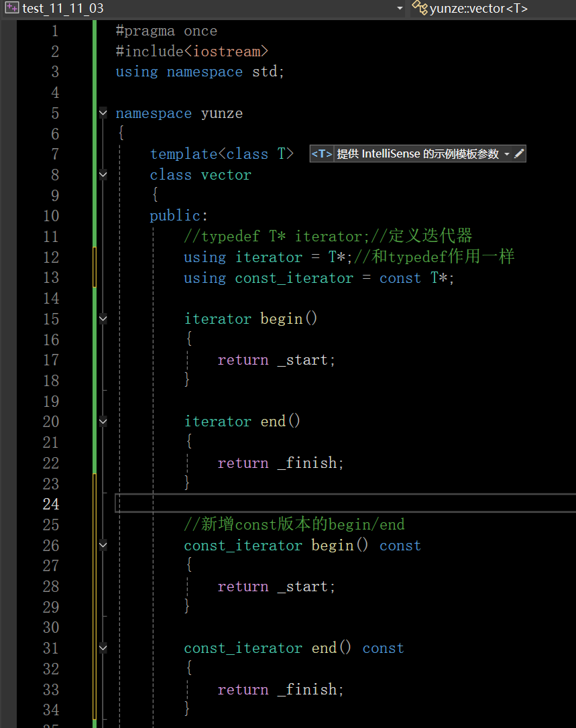Click the 'public:' access specifier
Image resolution: width=576 pixels, height=728 pixels.
point(178,216)
